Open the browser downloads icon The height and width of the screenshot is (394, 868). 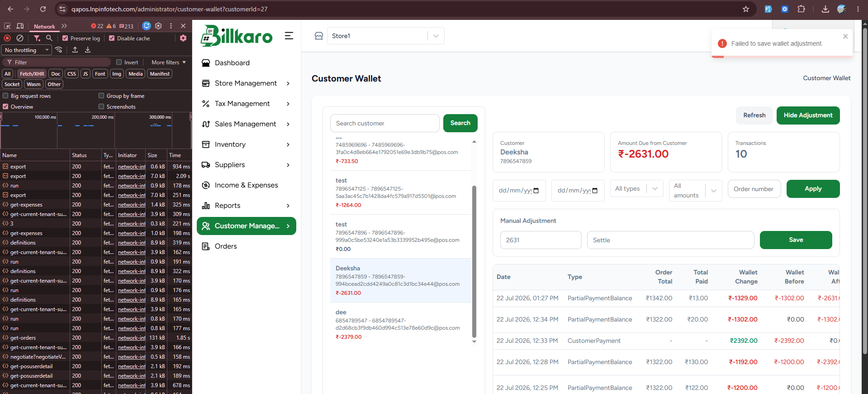(x=825, y=9)
